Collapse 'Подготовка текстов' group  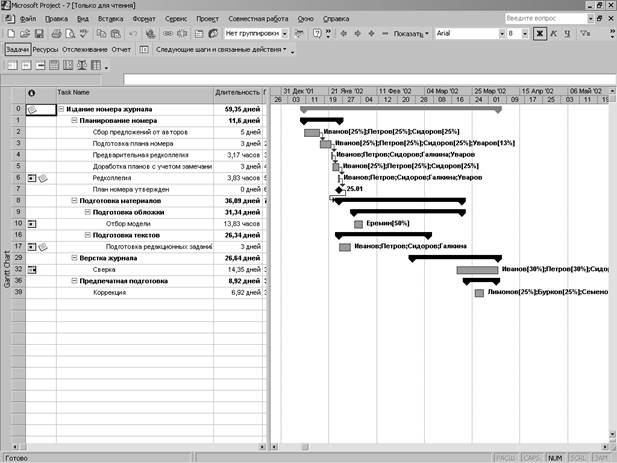[x=87, y=235]
